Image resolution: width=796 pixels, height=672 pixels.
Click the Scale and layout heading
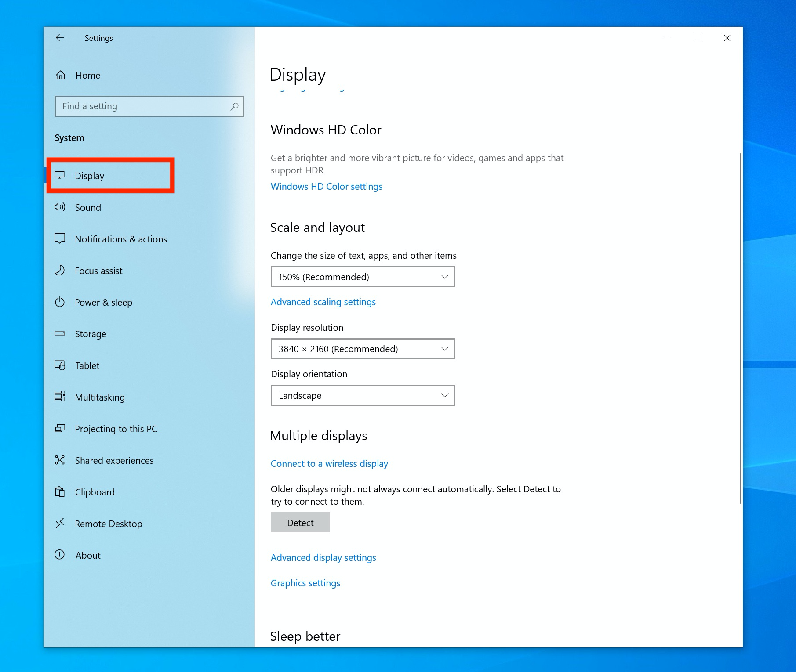point(317,228)
